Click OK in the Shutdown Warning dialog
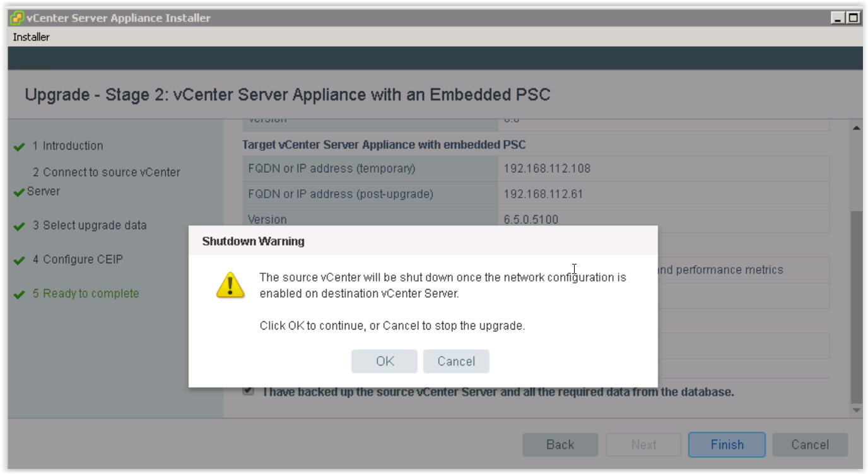The width and height of the screenshot is (868, 474). pyautogui.click(x=384, y=361)
